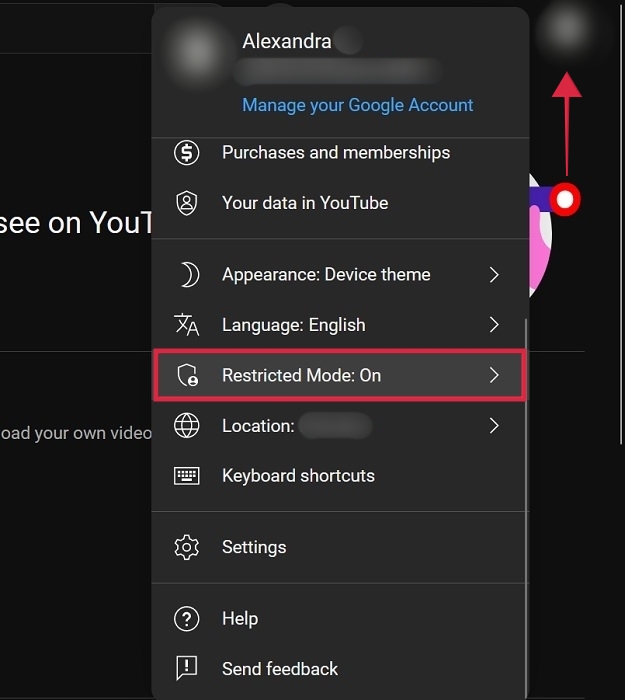625x700 pixels.
Task: Expand Restricted Mode submenu chevron
Action: point(494,375)
